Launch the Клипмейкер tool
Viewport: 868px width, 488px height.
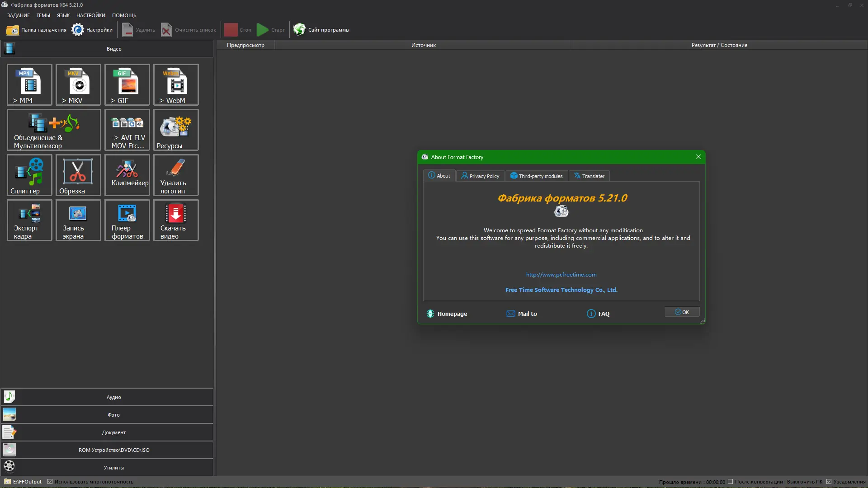[127, 175]
